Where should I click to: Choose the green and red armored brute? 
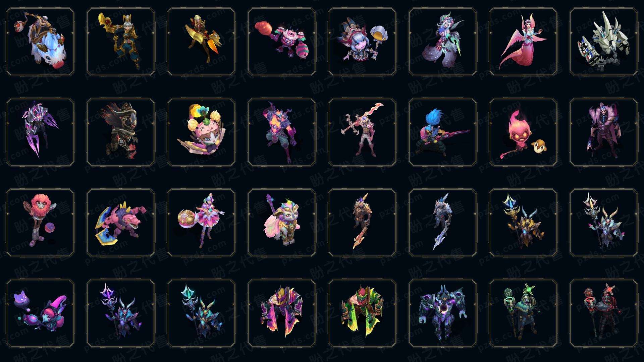(362, 313)
